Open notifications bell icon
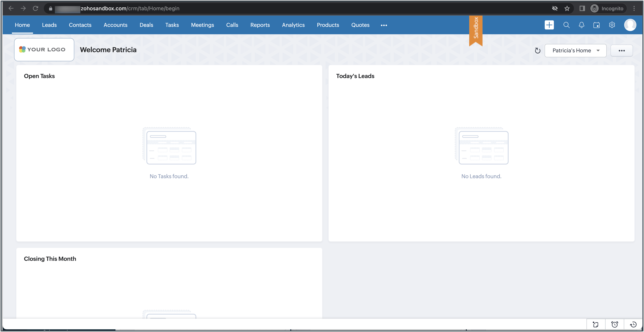 [582, 25]
